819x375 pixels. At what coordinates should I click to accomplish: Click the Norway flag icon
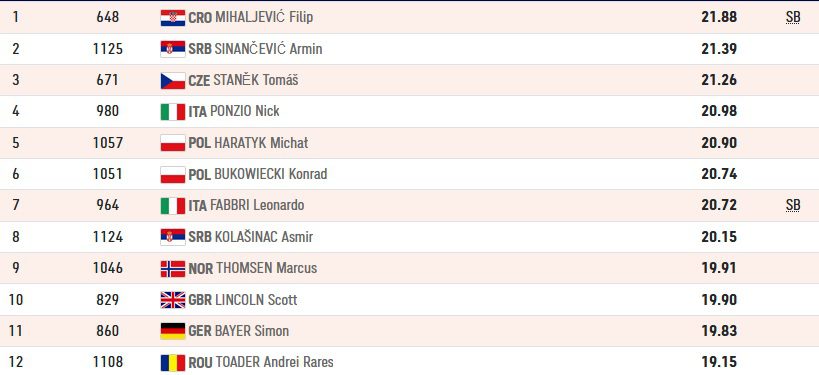click(173, 268)
